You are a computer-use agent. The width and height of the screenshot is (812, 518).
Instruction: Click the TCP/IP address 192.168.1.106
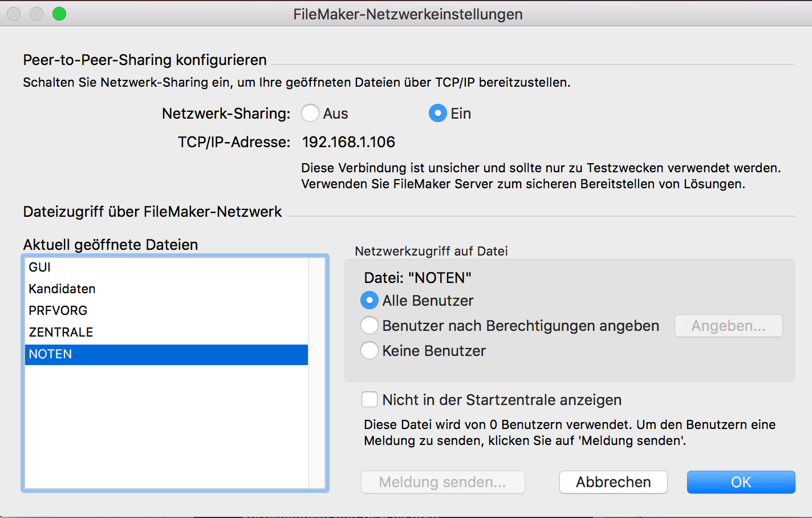348,142
